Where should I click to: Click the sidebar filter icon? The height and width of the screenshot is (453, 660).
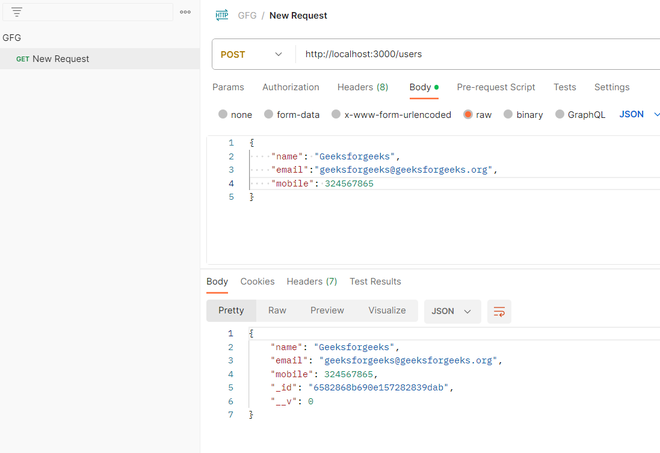pyautogui.click(x=17, y=13)
